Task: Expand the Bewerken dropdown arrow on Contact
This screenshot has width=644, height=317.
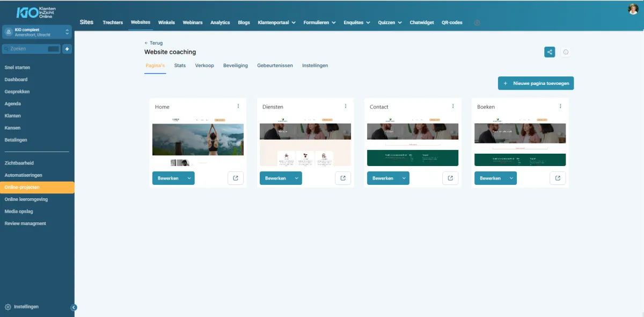Action: 404,178
